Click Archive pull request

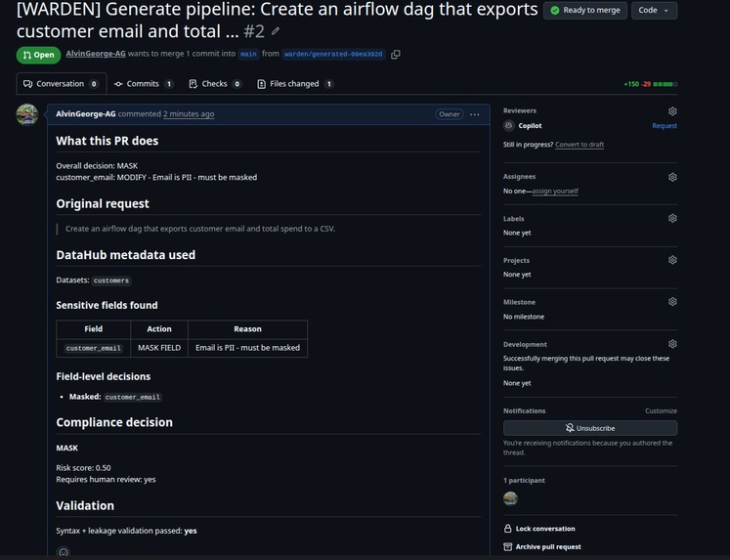(542, 547)
